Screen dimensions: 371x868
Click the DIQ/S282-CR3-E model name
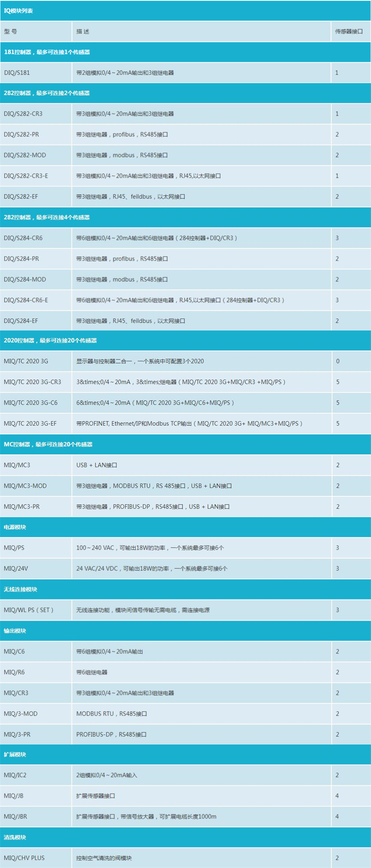pyautogui.click(x=26, y=176)
